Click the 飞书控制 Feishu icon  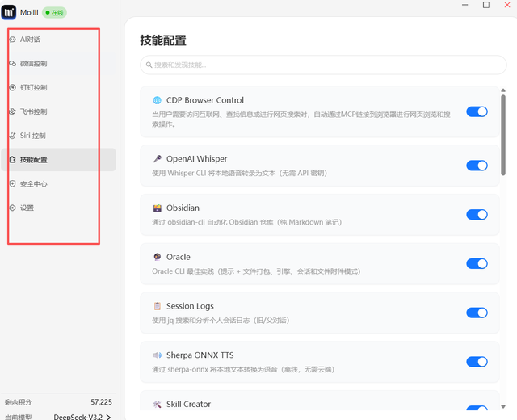point(13,111)
